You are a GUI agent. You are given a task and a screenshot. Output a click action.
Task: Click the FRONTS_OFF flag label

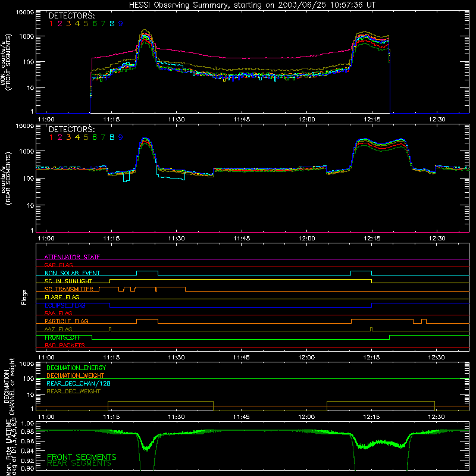[62, 337]
